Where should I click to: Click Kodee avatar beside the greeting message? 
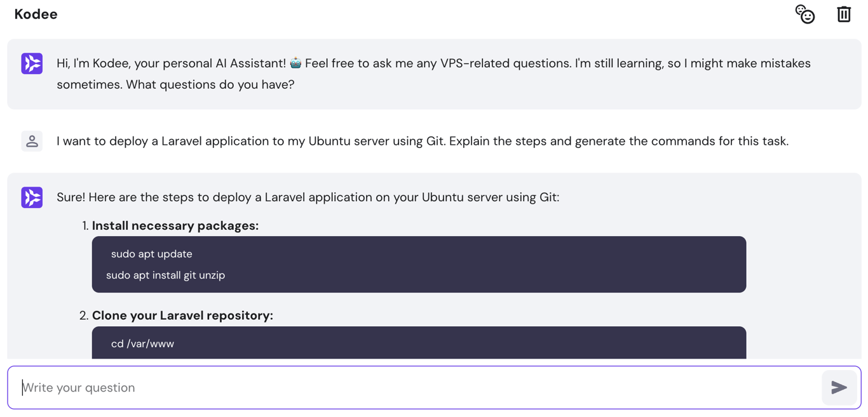pos(32,63)
